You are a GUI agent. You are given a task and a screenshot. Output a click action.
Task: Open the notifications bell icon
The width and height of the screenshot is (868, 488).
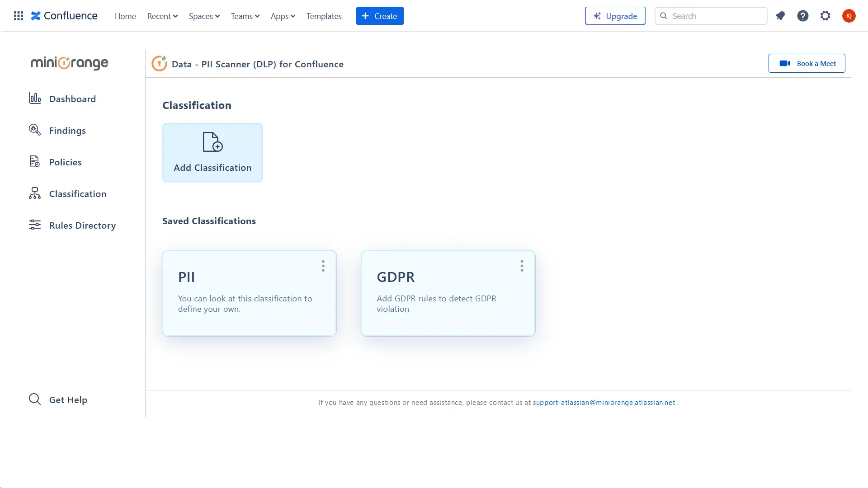780,16
